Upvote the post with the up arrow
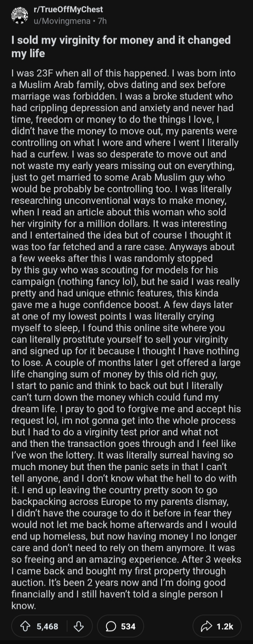 coord(25,626)
